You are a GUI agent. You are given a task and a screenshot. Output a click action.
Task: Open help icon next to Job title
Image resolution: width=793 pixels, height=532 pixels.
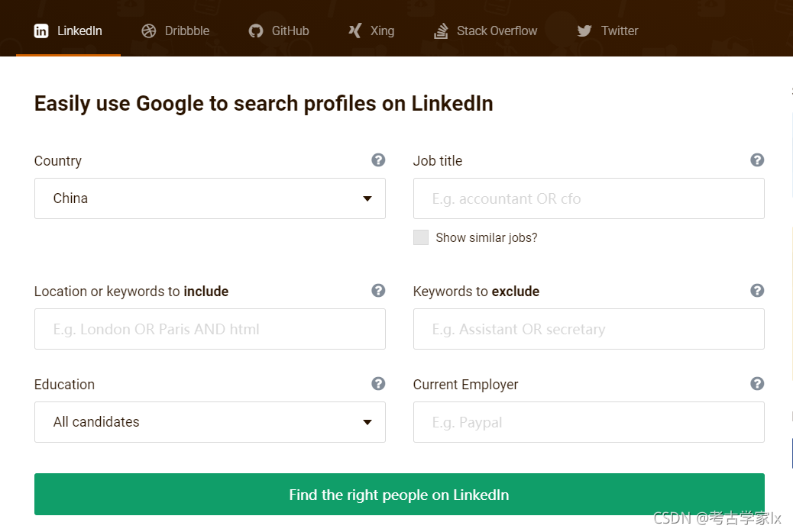click(x=757, y=160)
